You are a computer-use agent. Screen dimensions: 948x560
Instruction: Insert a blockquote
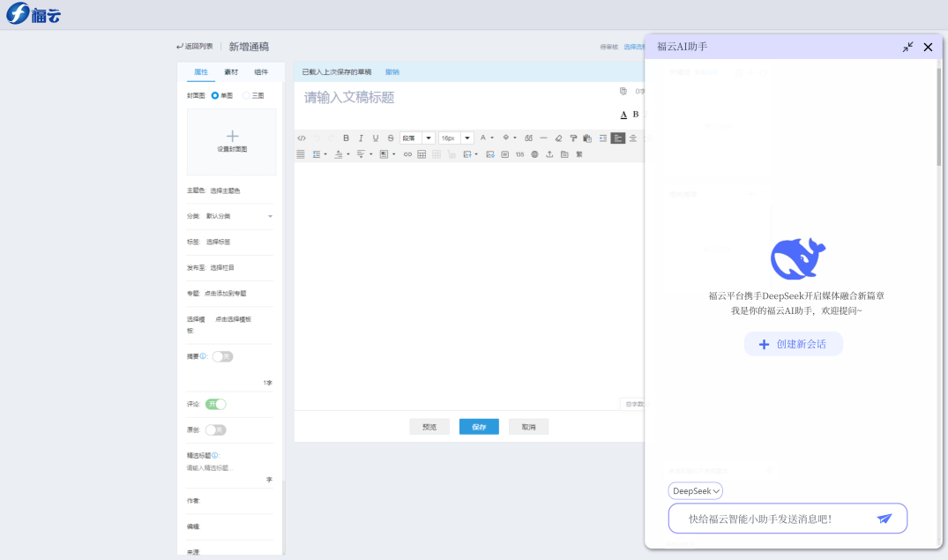click(528, 138)
